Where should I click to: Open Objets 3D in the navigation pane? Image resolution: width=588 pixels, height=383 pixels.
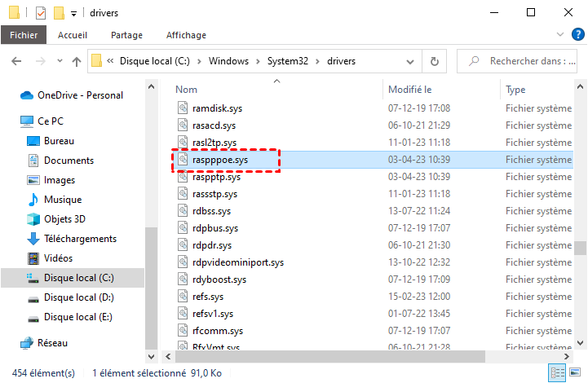point(56,219)
